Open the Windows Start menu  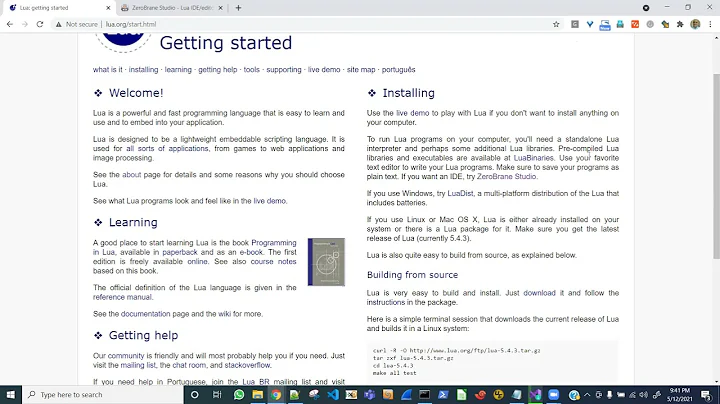(11, 395)
